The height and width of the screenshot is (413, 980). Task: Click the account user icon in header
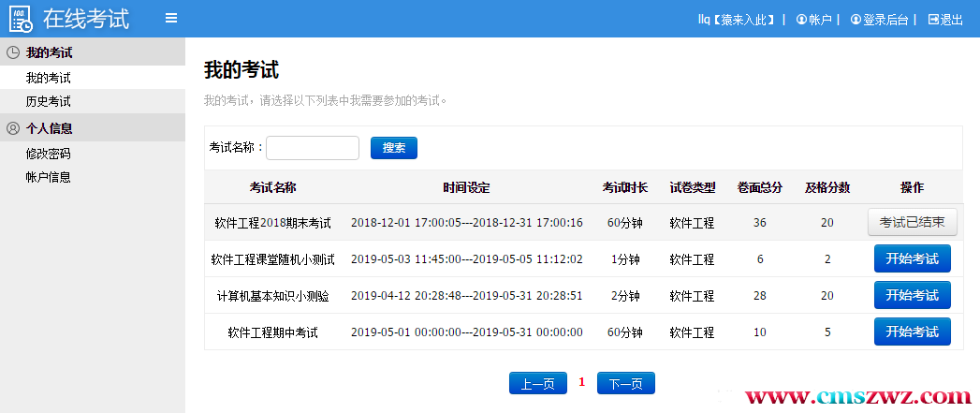801,20
